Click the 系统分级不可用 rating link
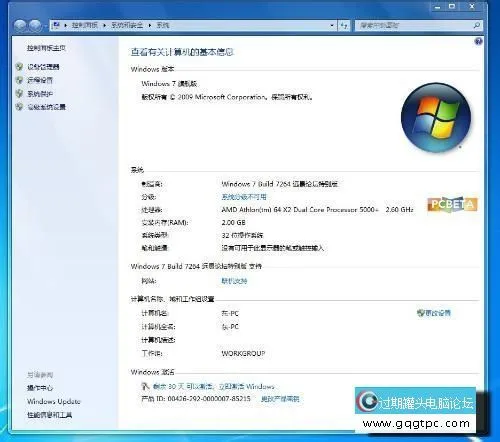500x442 pixels. coord(244,197)
